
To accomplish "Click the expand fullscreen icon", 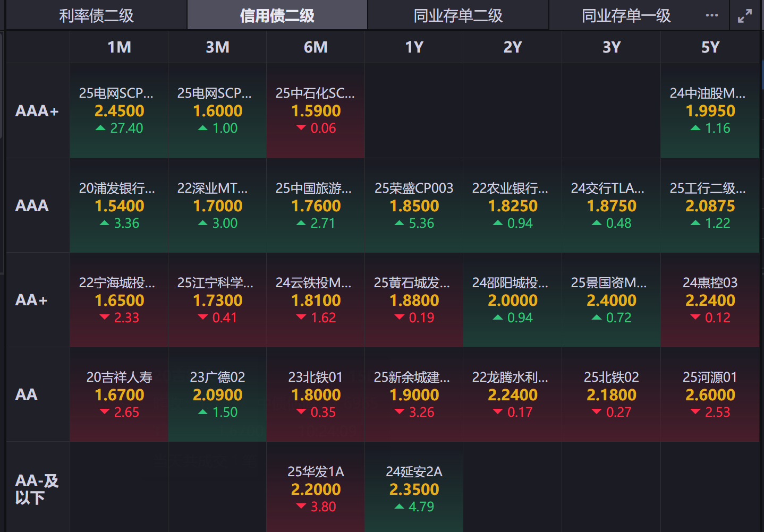I will [745, 16].
